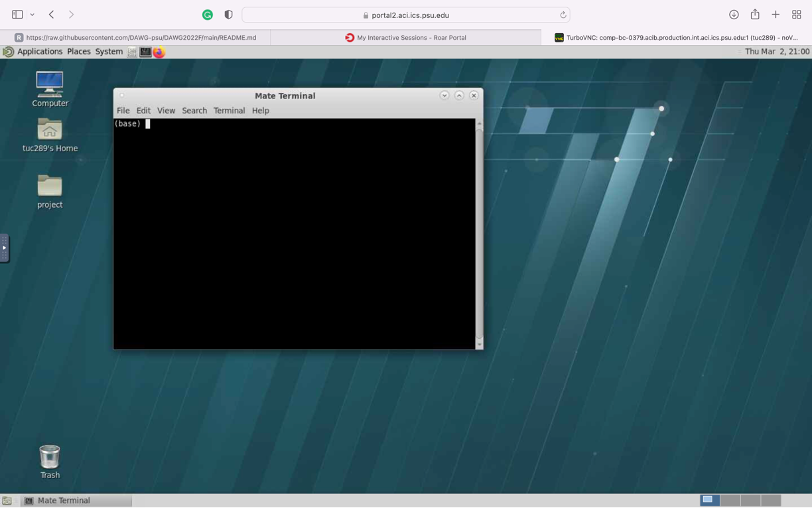Launch Firefox from the top panel

click(x=159, y=52)
